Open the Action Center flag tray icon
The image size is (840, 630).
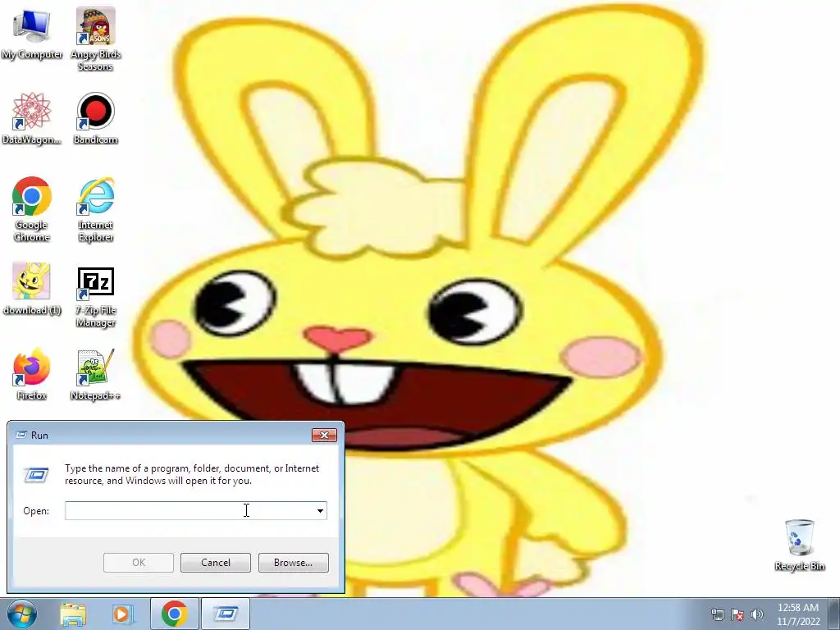(737, 614)
